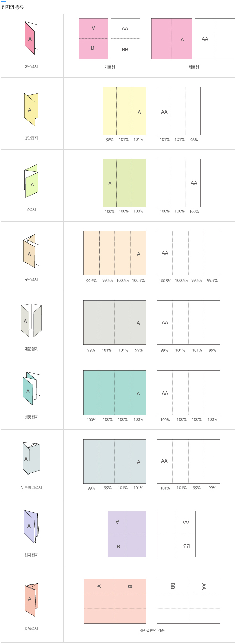Image resolution: width=237 pixels, height=644 pixels.
Task: Click the gray 대문접지 gate fold icon
Action: click(31, 321)
